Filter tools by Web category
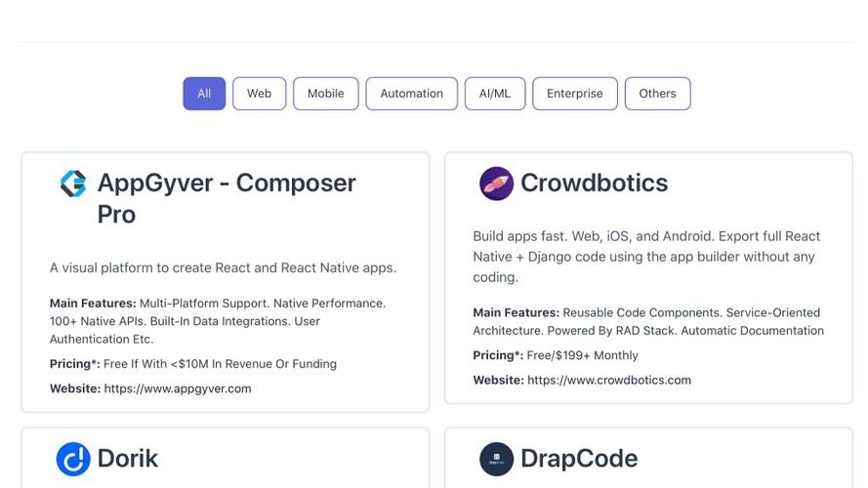The height and width of the screenshot is (488, 868). click(x=259, y=94)
